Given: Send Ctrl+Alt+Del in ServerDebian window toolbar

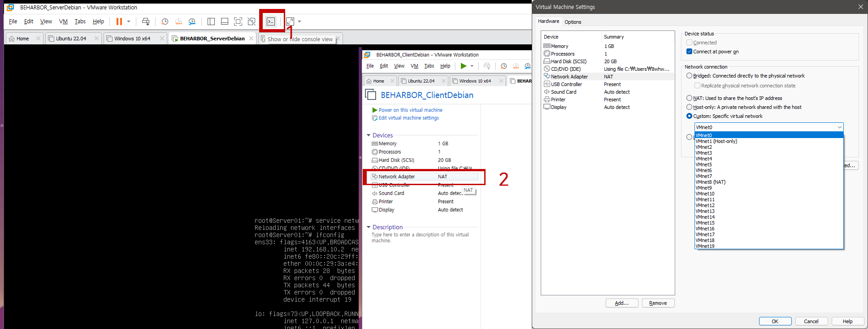Looking at the screenshot, I should (x=146, y=22).
